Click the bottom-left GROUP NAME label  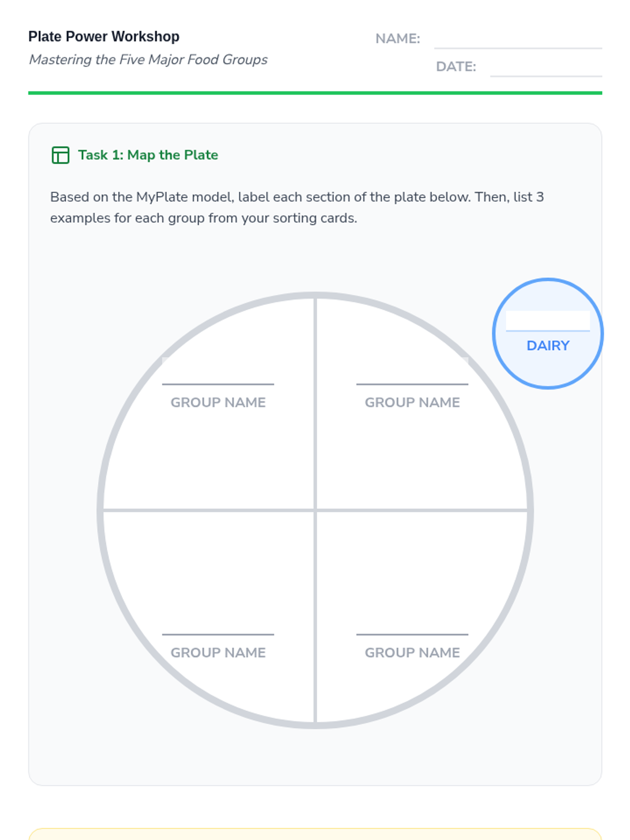click(x=218, y=653)
